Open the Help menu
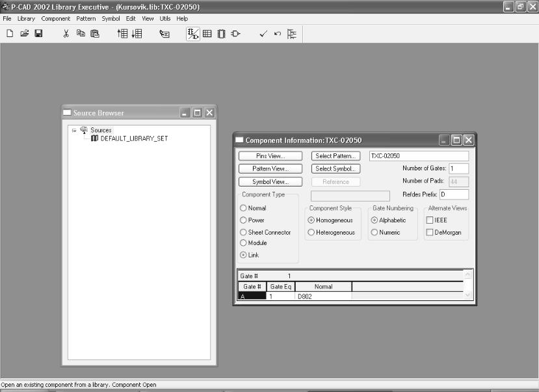The width and height of the screenshot is (539, 392). [182, 19]
